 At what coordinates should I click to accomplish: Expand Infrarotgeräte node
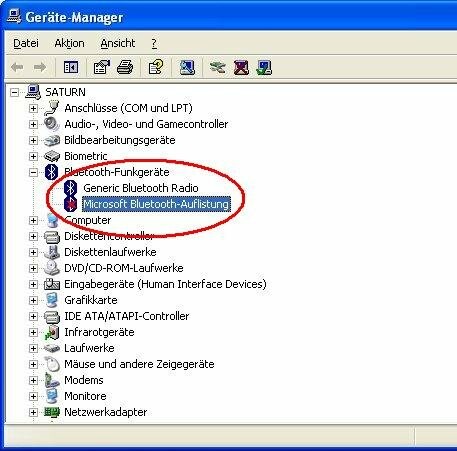[x=33, y=332]
